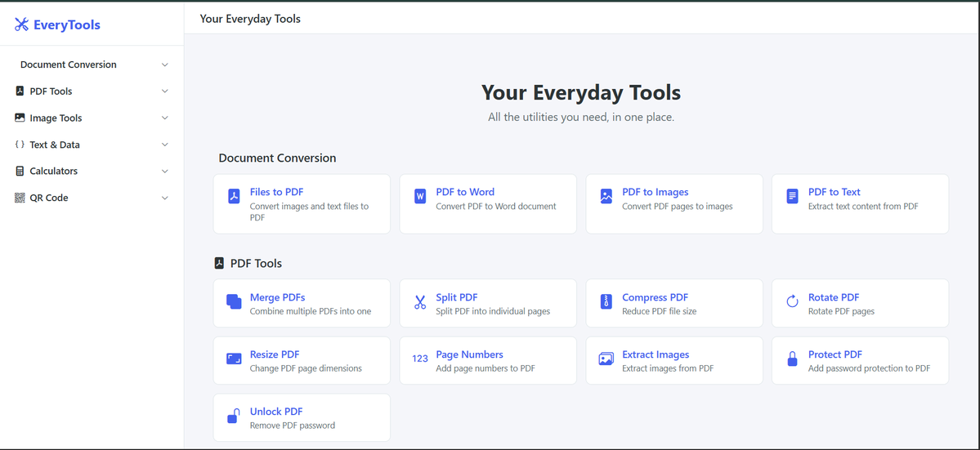Expand the QR Code sidebar chevron
Viewport: 980px width, 450px height.
click(165, 198)
